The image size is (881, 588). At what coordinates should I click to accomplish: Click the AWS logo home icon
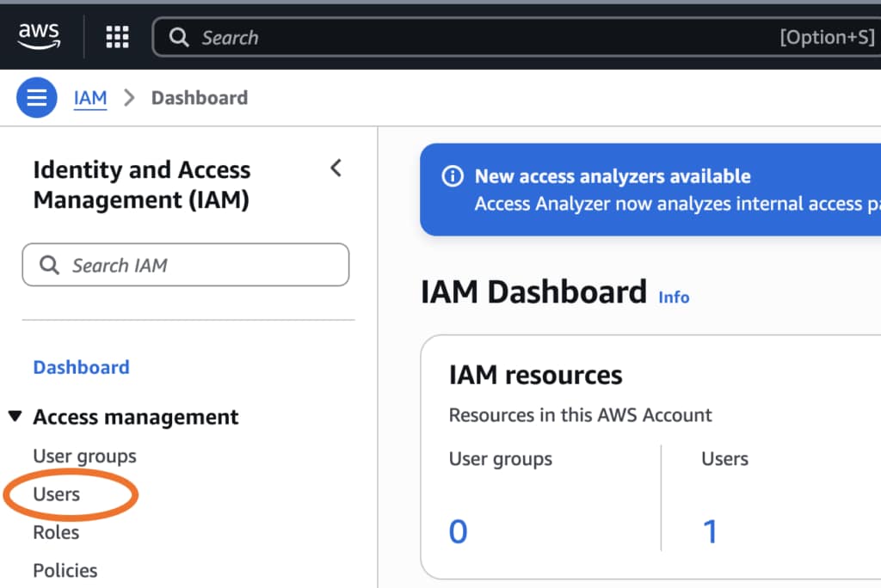(x=40, y=36)
